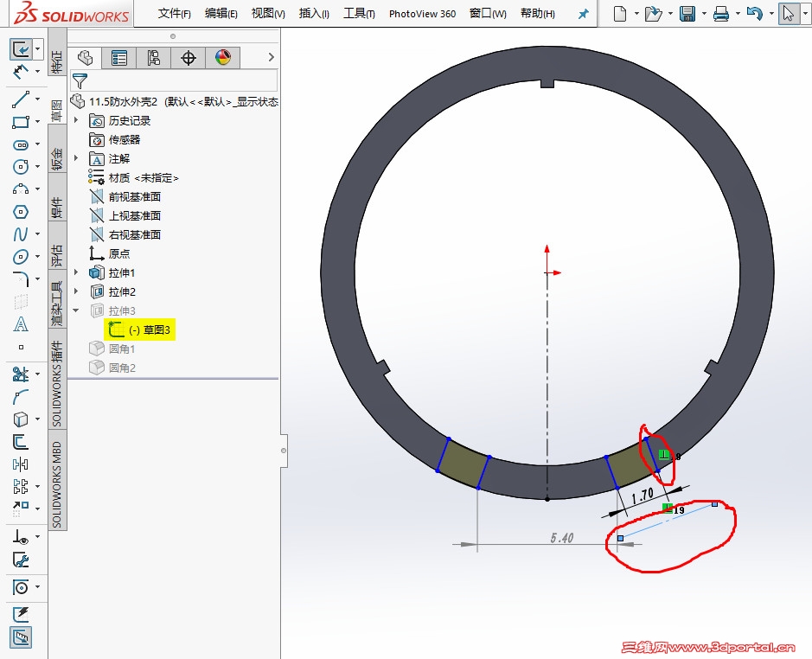Open the Save dropdown arrow
The image size is (812, 659).
704,14
